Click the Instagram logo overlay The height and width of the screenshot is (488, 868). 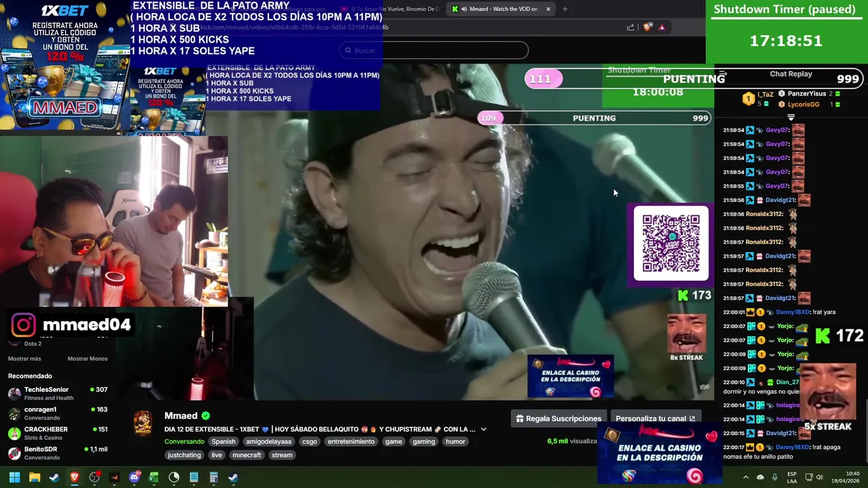[x=23, y=325]
